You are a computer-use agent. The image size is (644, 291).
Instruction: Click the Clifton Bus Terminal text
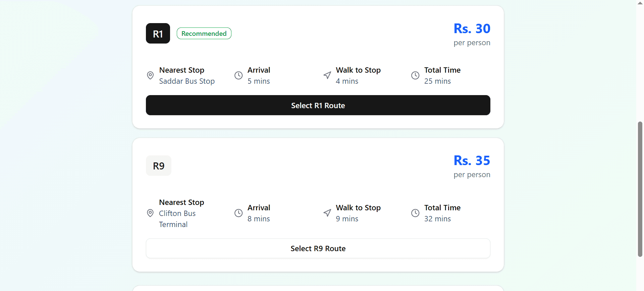(177, 219)
